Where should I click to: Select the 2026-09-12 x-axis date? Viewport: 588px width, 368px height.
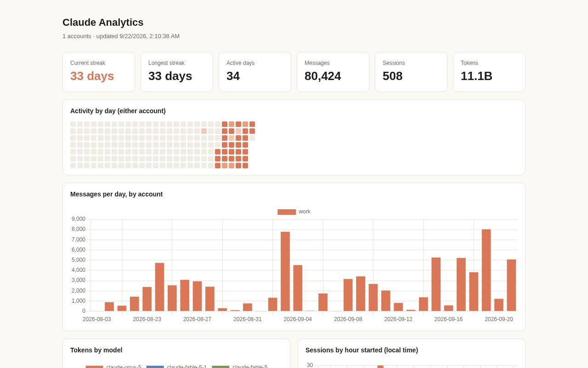pyautogui.click(x=398, y=319)
